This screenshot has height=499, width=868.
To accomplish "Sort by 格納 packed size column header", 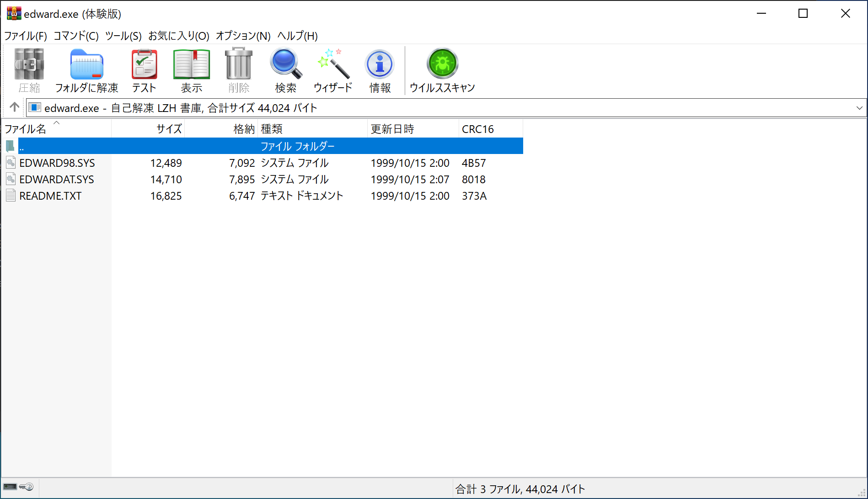I will [221, 128].
